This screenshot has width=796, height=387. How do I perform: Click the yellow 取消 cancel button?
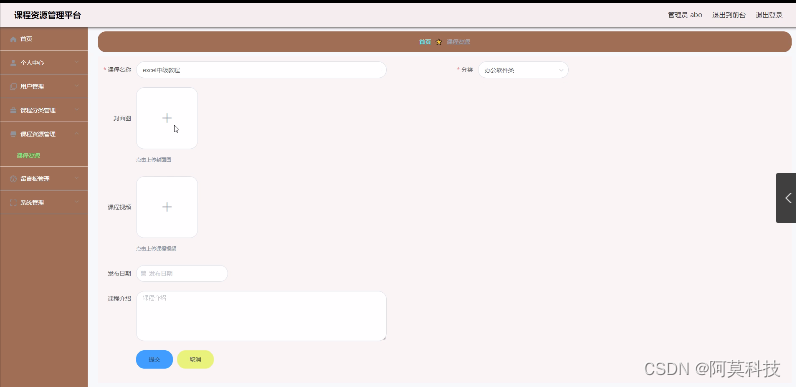(195, 360)
